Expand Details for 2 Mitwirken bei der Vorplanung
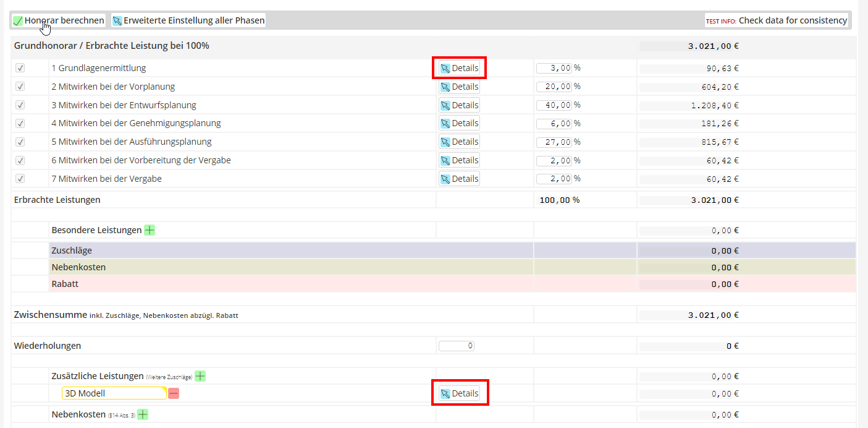This screenshot has height=428, width=868. pos(459,87)
